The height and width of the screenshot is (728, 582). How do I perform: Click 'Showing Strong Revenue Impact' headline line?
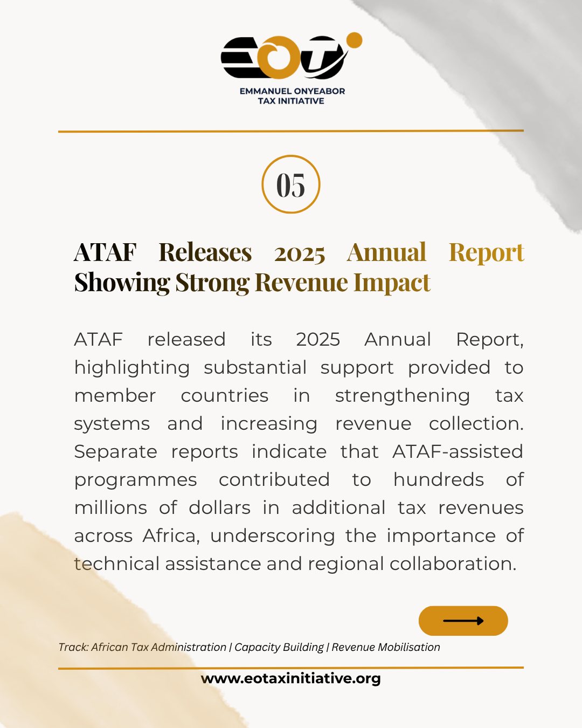coord(252,283)
